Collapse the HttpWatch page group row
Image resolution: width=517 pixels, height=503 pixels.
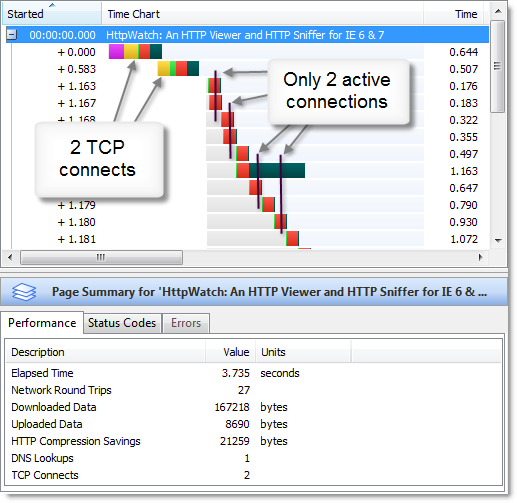coord(11,34)
